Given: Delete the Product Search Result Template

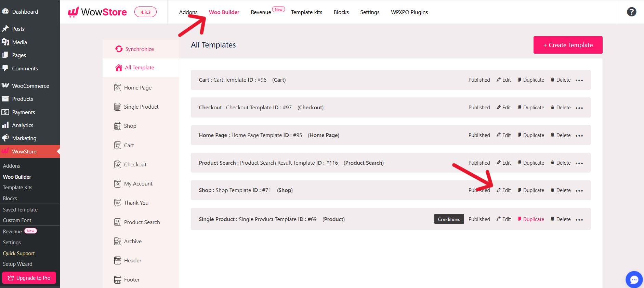Looking at the screenshot, I should [x=560, y=163].
